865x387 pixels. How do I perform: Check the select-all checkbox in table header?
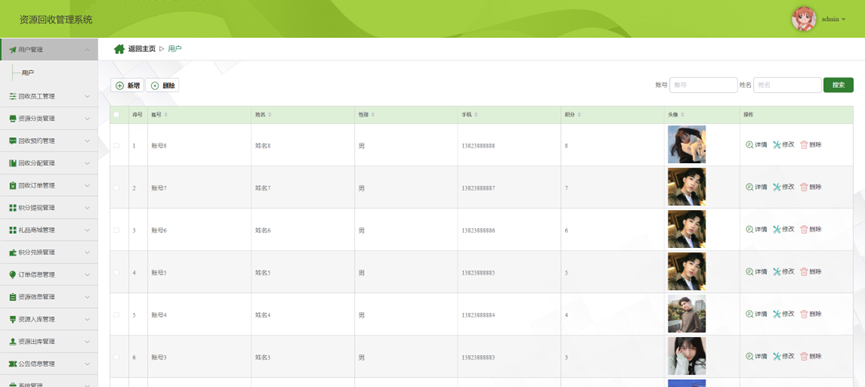(x=116, y=115)
